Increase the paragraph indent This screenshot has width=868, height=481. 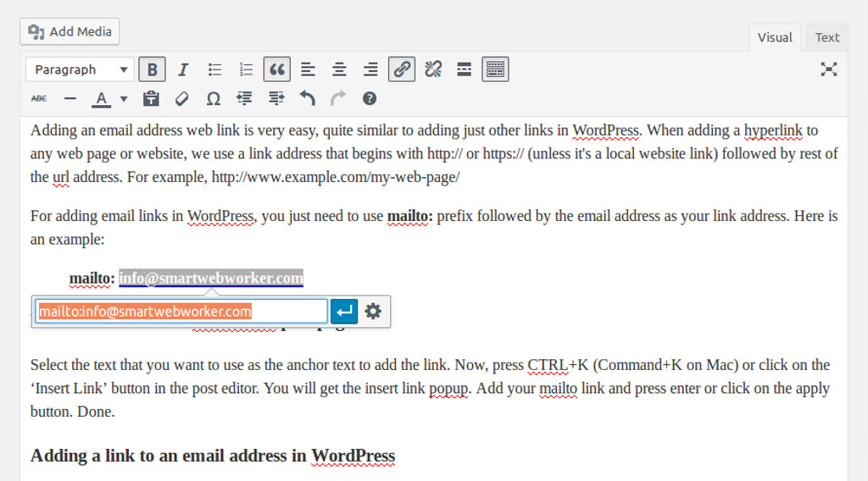tap(275, 98)
